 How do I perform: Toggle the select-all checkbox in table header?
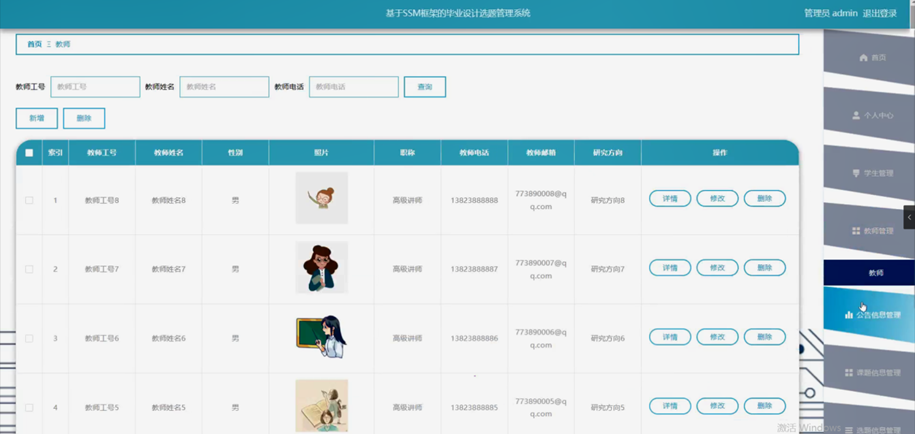pyautogui.click(x=29, y=153)
